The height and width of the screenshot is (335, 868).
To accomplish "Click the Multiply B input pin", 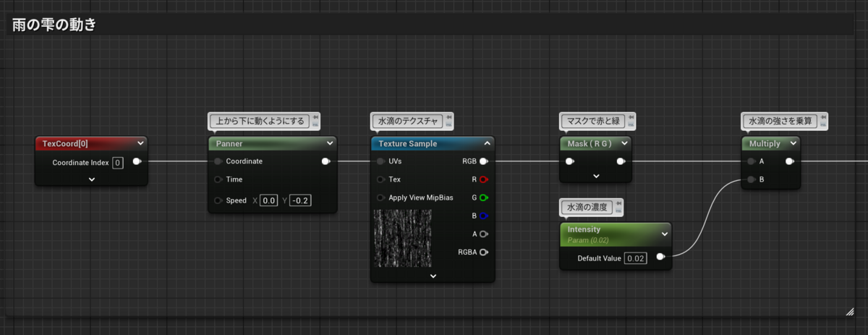I will tap(752, 179).
